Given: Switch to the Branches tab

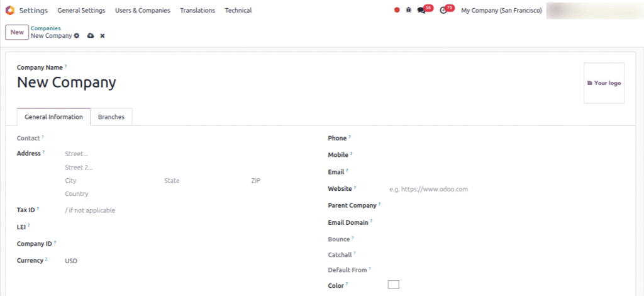Looking at the screenshot, I should (x=111, y=117).
